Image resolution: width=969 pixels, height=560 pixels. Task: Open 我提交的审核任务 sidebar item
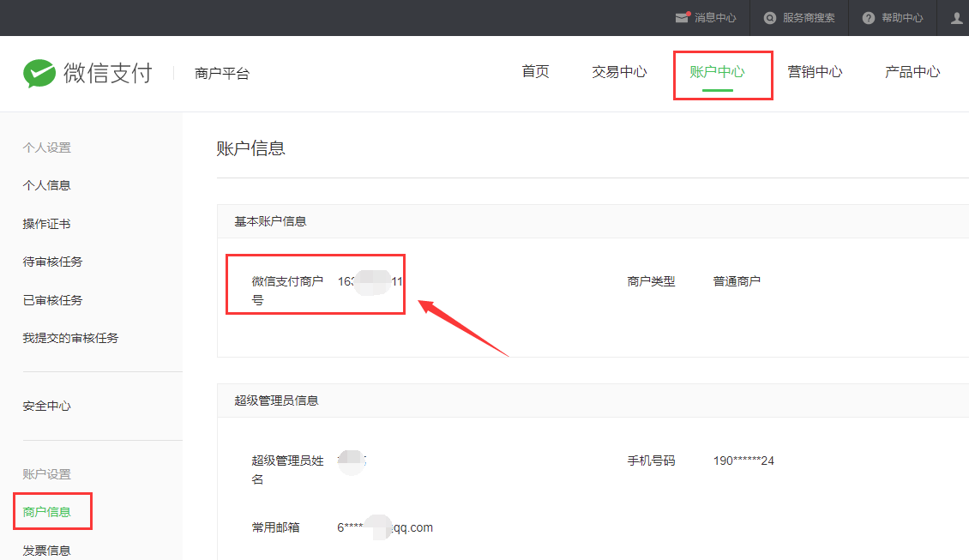[x=70, y=338]
